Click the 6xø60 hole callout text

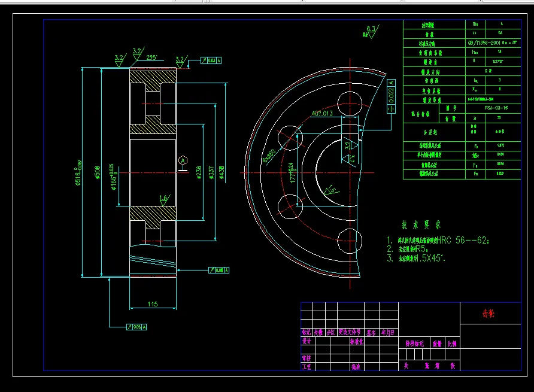point(269,155)
